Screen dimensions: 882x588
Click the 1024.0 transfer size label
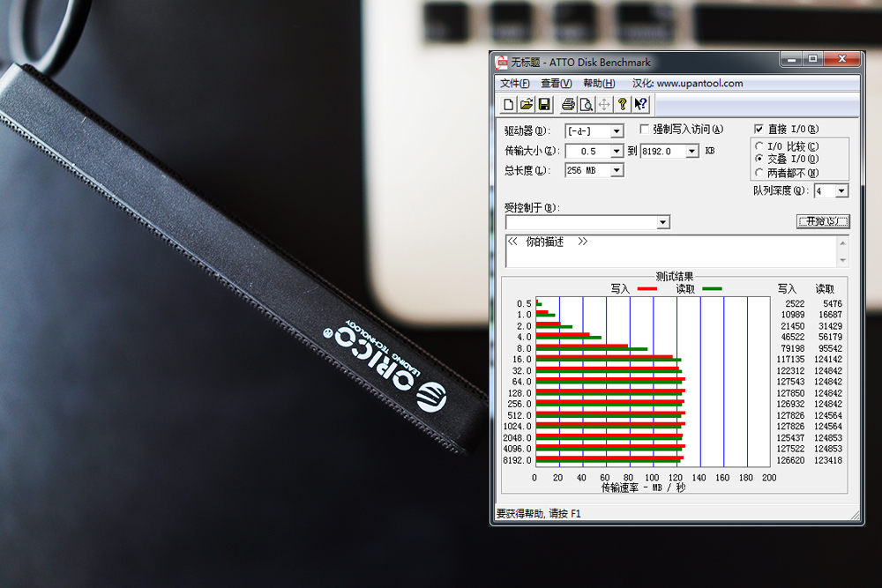[x=517, y=426]
